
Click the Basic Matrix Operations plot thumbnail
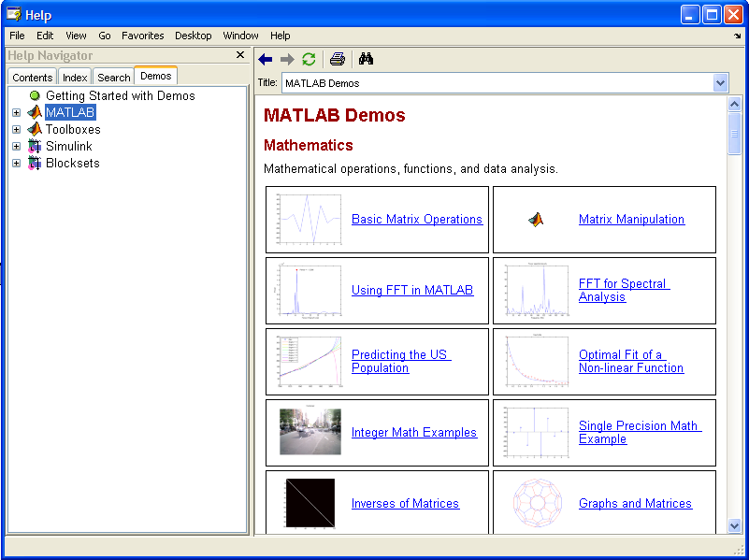click(x=310, y=219)
